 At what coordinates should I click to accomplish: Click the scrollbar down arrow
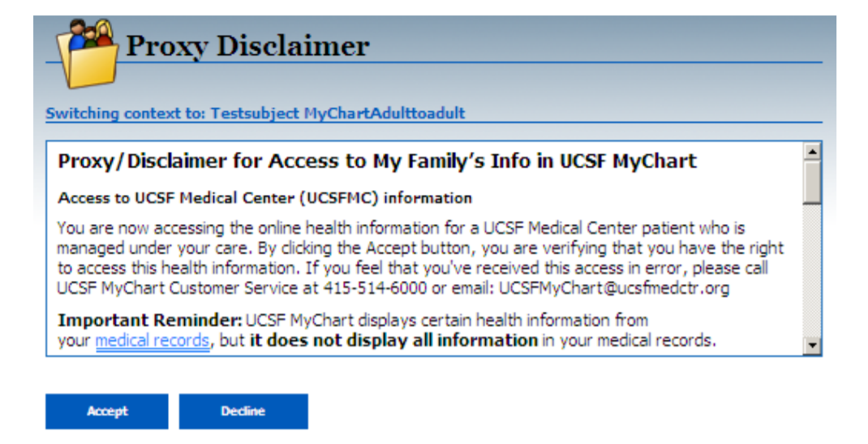click(x=812, y=346)
